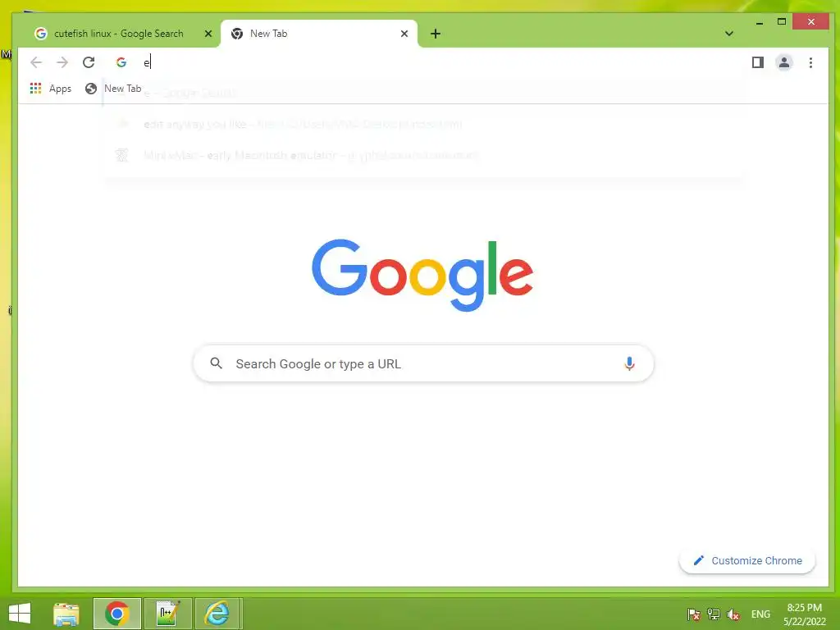Select the New Tab tab
Screen dimensions: 840x630
[319, 34]
